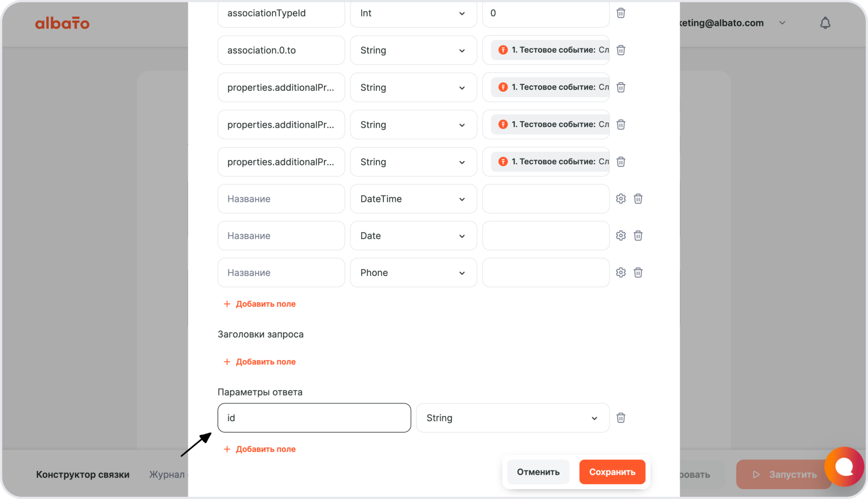Click the Отменить button
The height and width of the screenshot is (499, 868).
[538, 472]
